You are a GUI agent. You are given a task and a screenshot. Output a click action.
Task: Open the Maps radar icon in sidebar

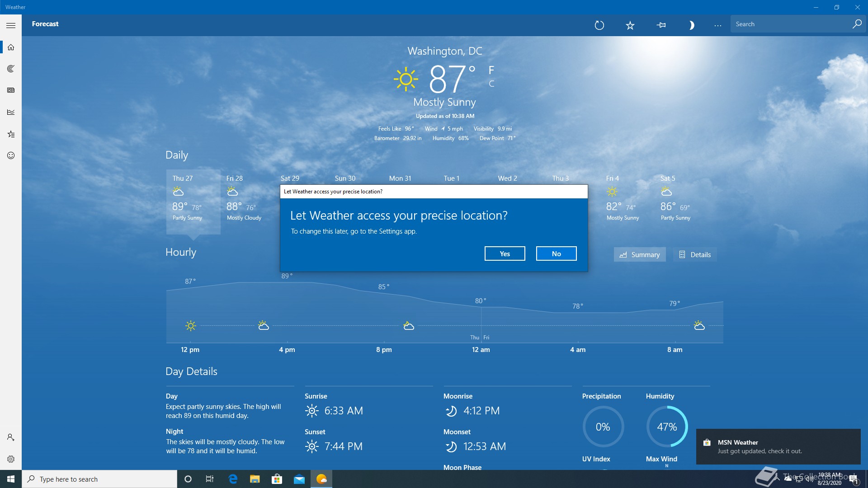(11, 69)
